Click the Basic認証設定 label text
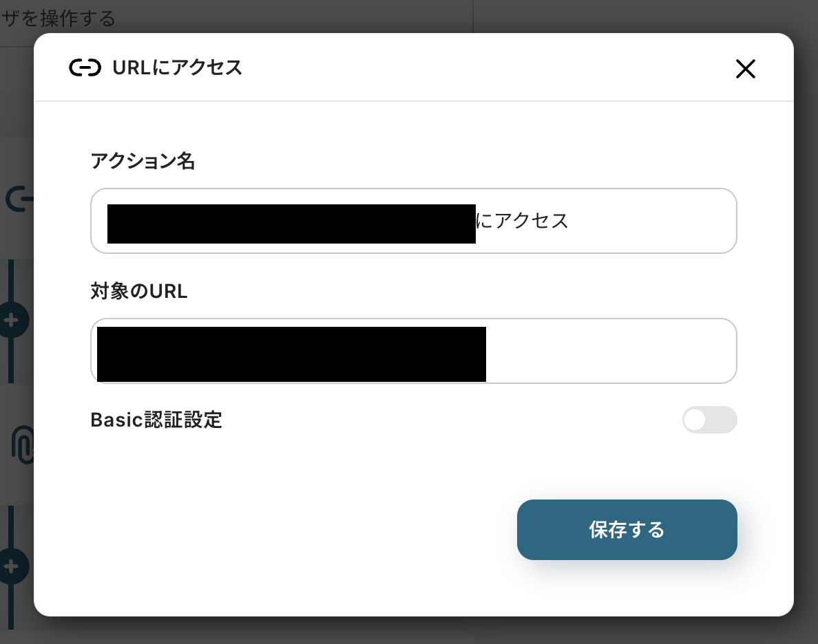 (156, 420)
